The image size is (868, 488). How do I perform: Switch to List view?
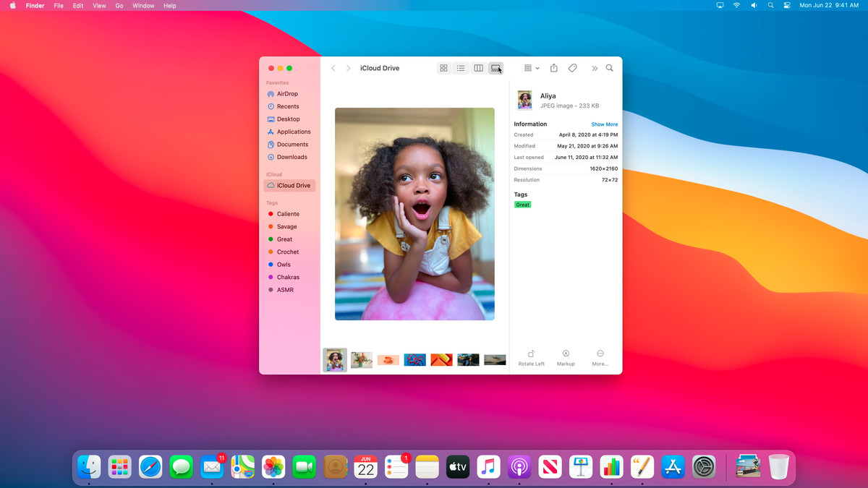pyautogui.click(x=461, y=67)
